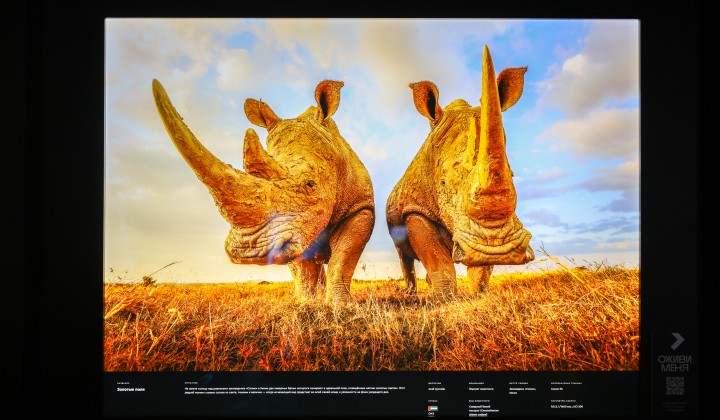Click the golden grass in the foreground
The width and height of the screenshot is (720, 420).
point(370,330)
